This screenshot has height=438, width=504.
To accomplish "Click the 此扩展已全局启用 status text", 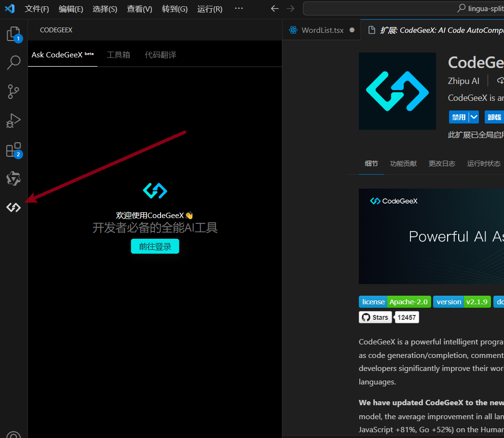I will [x=476, y=135].
